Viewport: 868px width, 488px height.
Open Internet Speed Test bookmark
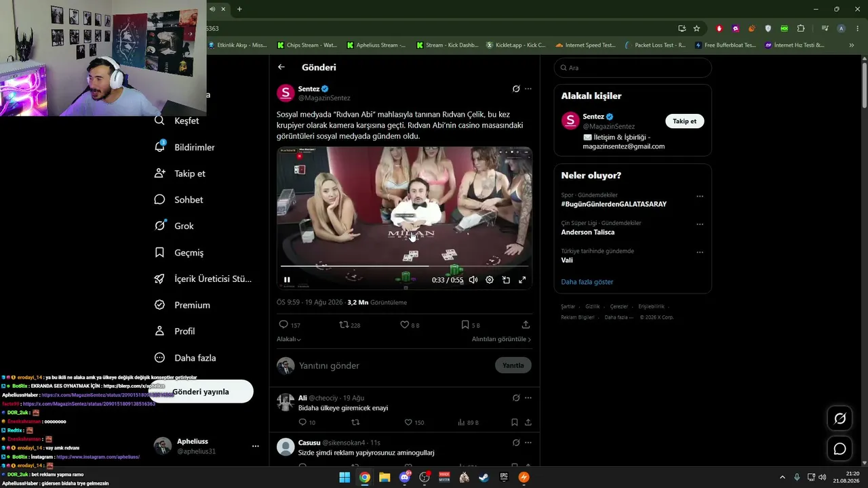pyautogui.click(x=585, y=45)
